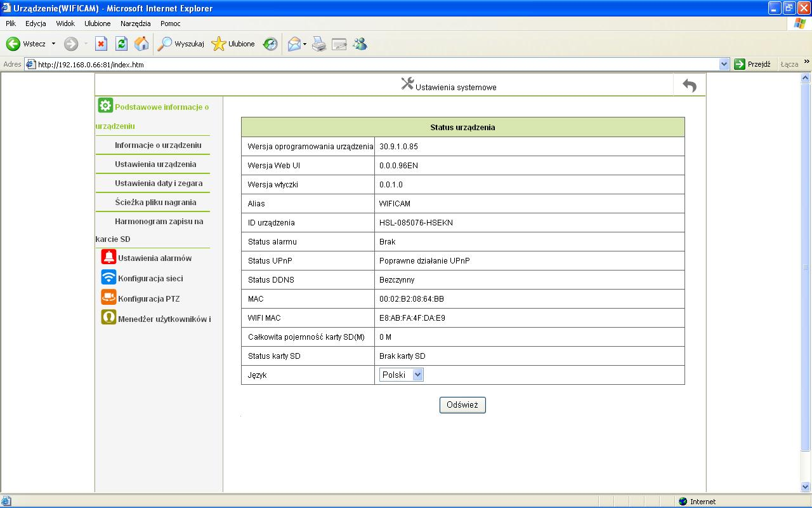Open the Narzędzia menu
Image resolution: width=812 pixels, height=508 pixels.
136,23
